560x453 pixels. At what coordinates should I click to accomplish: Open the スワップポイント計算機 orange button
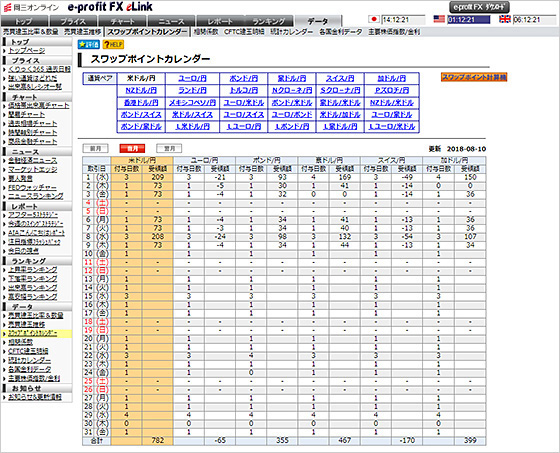coord(474,77)
